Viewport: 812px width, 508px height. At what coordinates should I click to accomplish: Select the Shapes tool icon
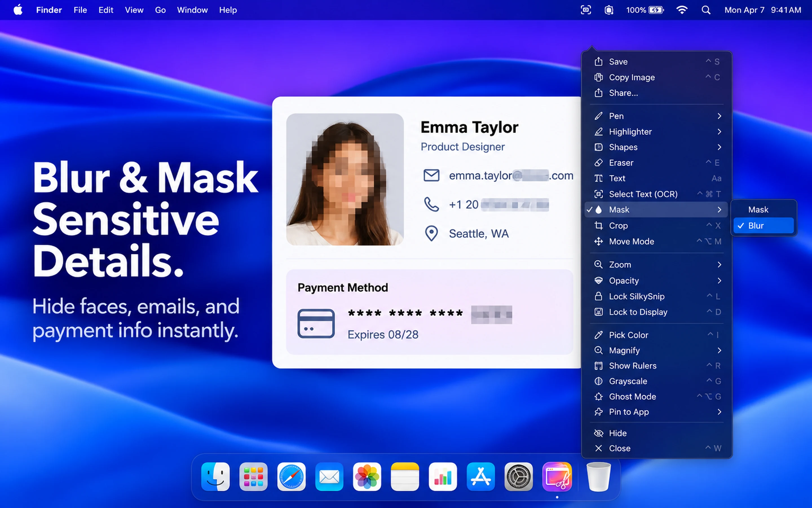coord(598,147)
